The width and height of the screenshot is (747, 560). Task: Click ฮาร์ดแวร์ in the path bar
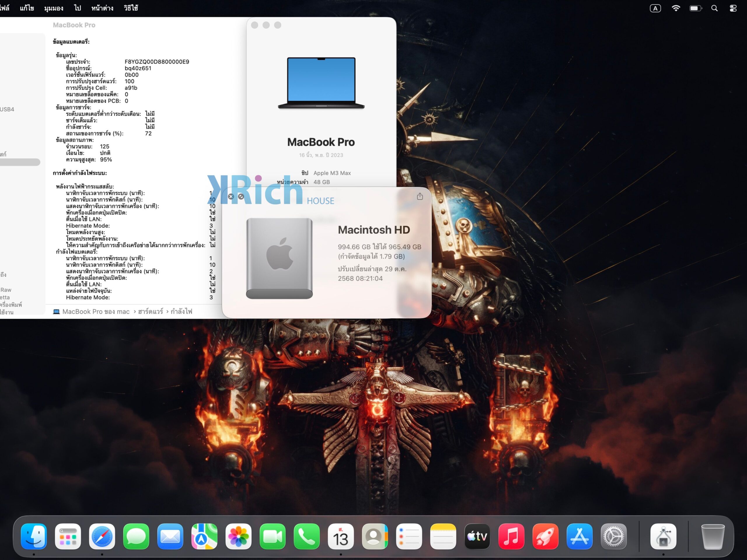[150, 311]
